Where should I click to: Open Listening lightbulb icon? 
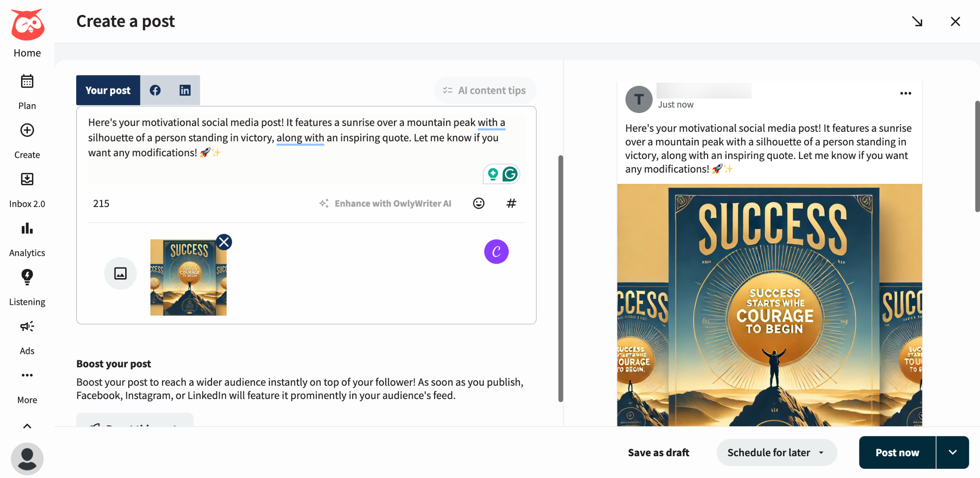(27, 277)
